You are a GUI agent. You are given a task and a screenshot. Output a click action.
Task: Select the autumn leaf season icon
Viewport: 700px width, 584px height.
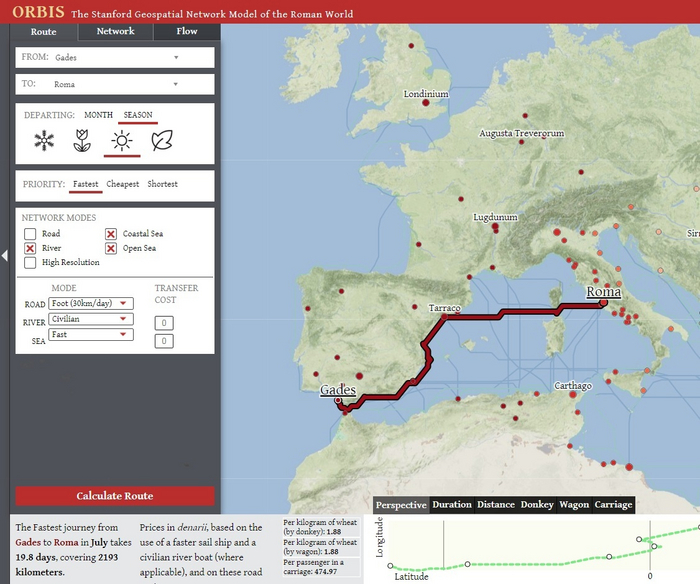162,141
